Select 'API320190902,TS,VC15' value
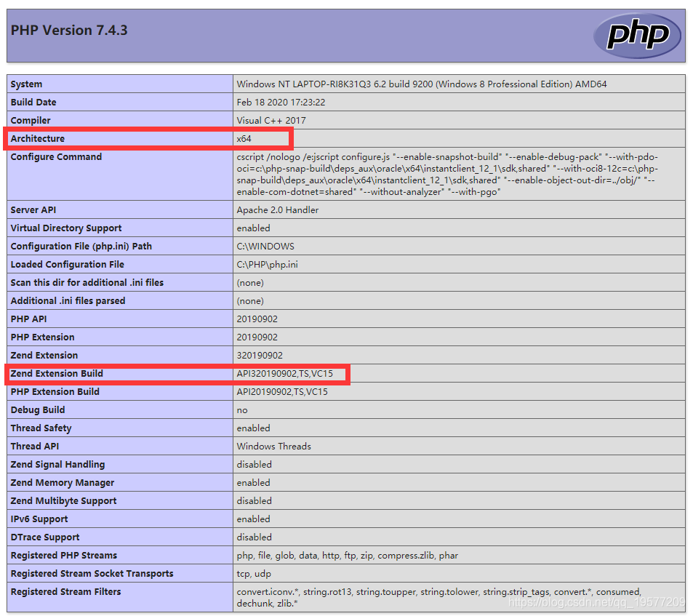 click(284, 373)
